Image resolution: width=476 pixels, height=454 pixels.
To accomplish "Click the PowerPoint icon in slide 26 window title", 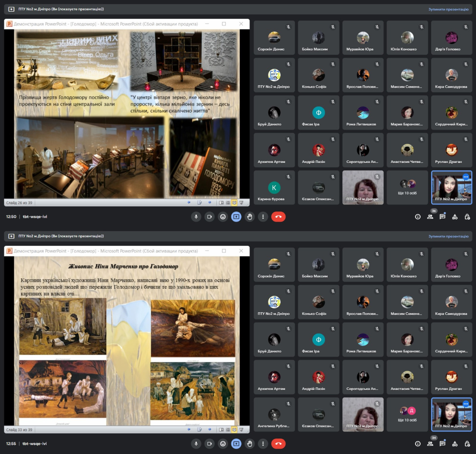I will point(9,24).
